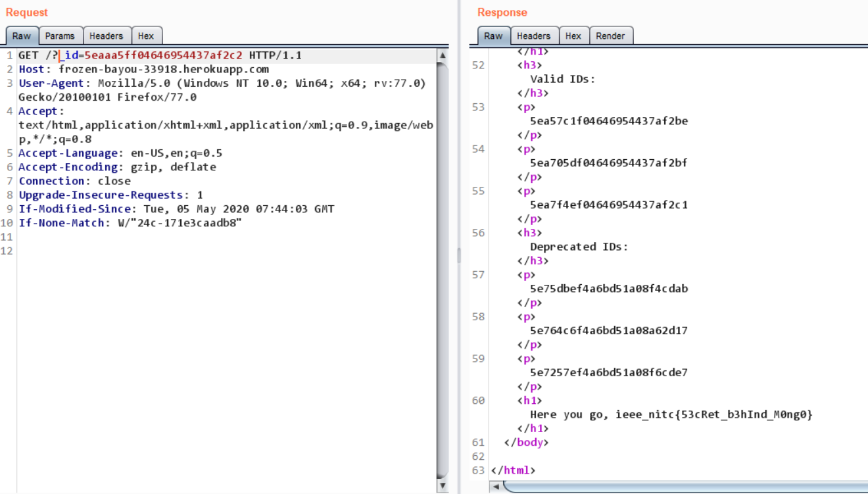Click the Accept-Language header line
Screen dimensions: 868x494
tap(120, 153)
